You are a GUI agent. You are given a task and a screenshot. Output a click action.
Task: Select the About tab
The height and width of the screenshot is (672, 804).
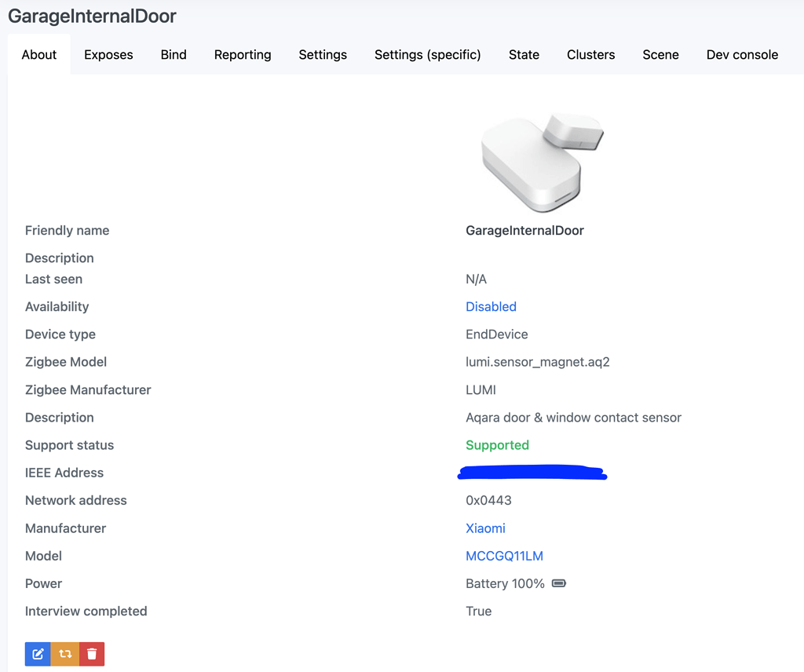[x=38, y=54]
